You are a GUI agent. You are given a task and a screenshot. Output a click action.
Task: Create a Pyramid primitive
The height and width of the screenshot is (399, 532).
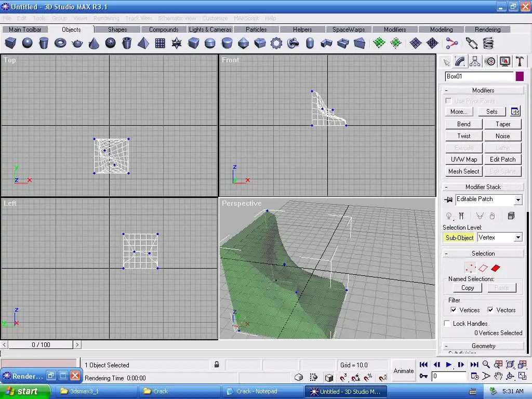point(143,43)
